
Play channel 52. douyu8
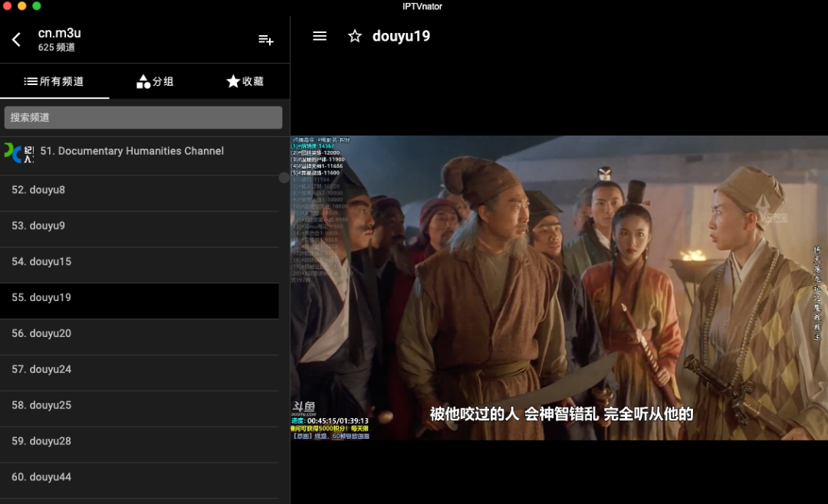pos(48,190)
